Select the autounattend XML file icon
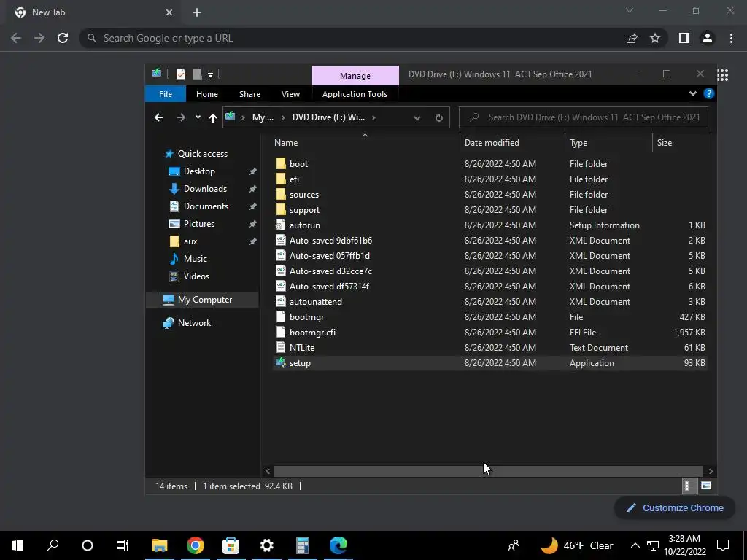 (281, 301)
